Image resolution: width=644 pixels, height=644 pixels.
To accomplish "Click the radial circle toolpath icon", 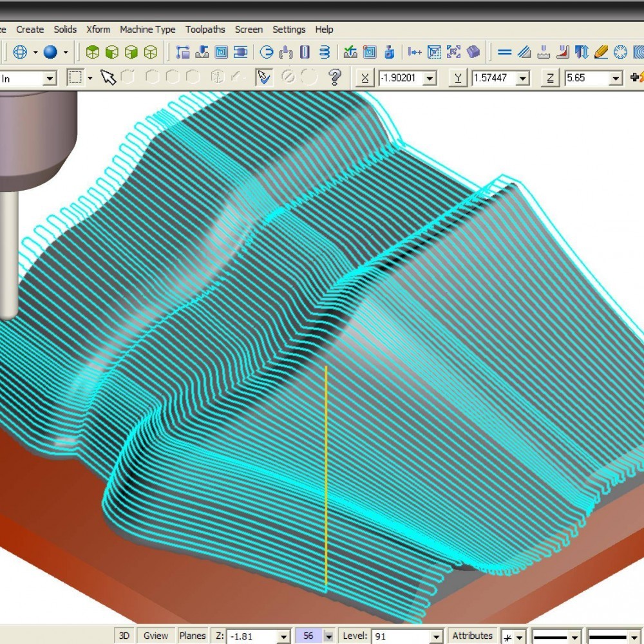I will pyautogui.click(x=621, y=52).
